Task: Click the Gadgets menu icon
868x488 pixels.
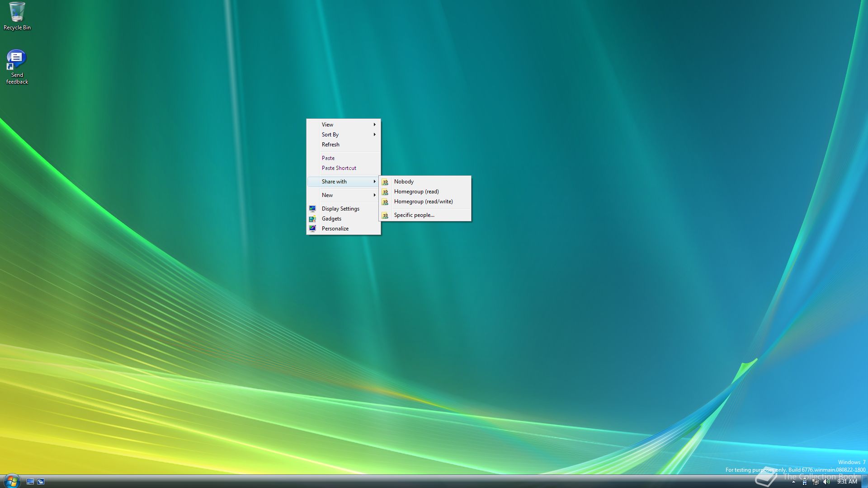Action: point(312,219)
